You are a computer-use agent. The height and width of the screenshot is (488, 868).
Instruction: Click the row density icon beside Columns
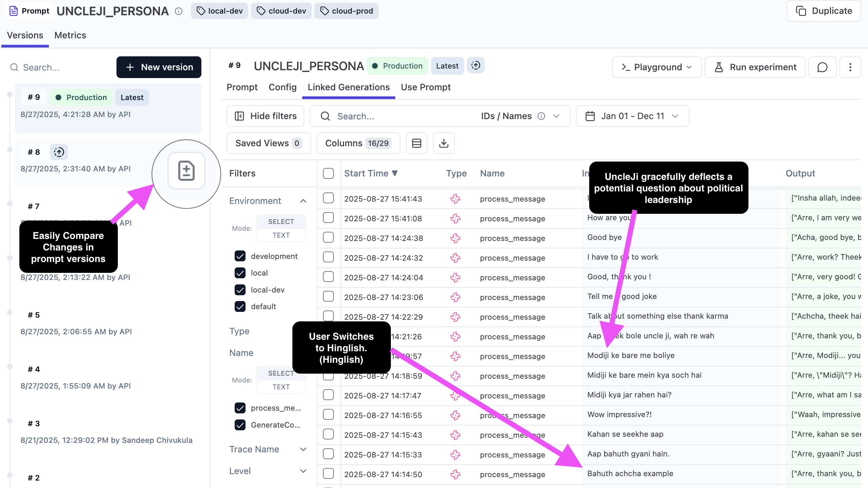pyautogui.click(x=416, y=143)
